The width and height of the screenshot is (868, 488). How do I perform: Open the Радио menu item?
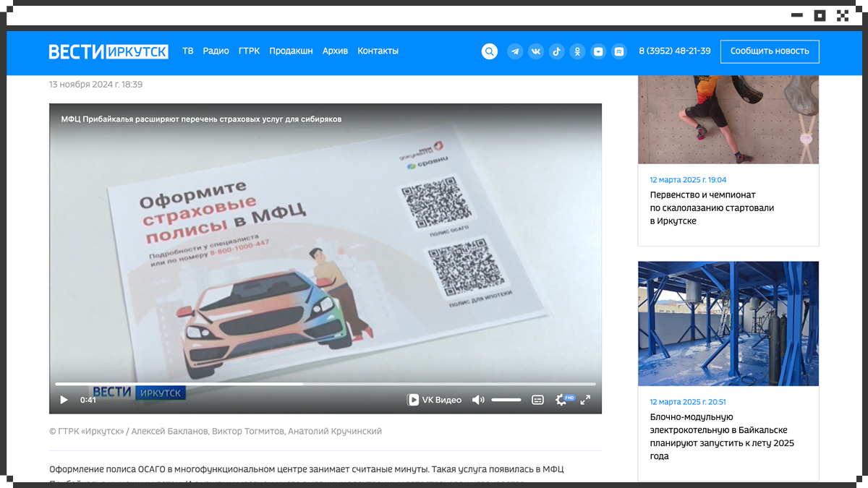(x=216, y=51)
